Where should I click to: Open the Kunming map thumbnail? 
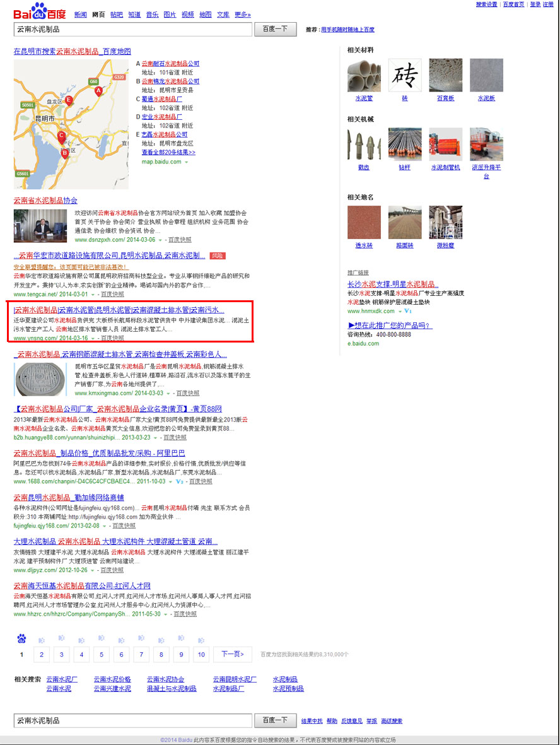(x=71, y=124)
